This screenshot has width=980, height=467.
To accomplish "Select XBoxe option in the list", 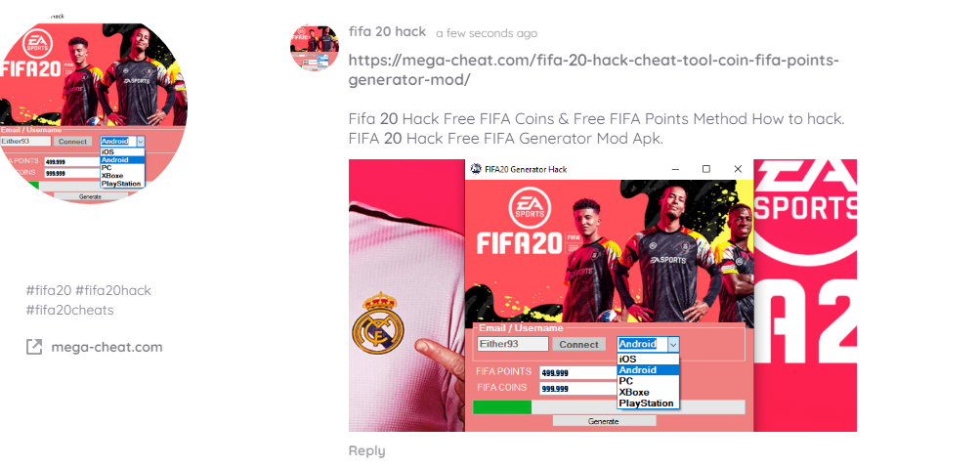I will coord(648,392).
